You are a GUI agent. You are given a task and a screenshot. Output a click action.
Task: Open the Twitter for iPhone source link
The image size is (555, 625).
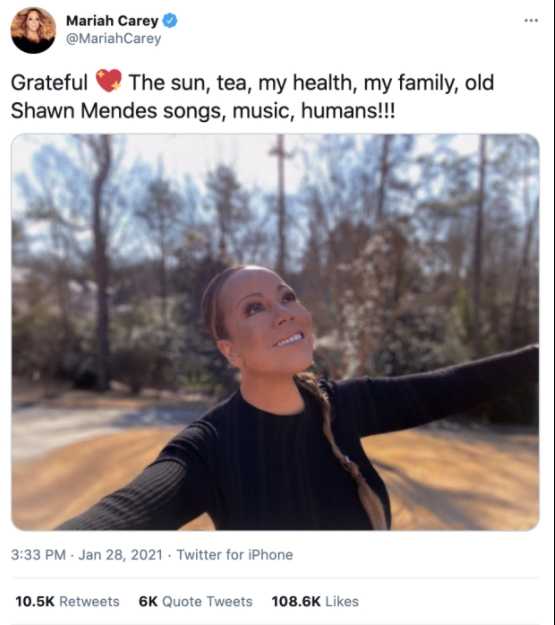tap(235, 555)
